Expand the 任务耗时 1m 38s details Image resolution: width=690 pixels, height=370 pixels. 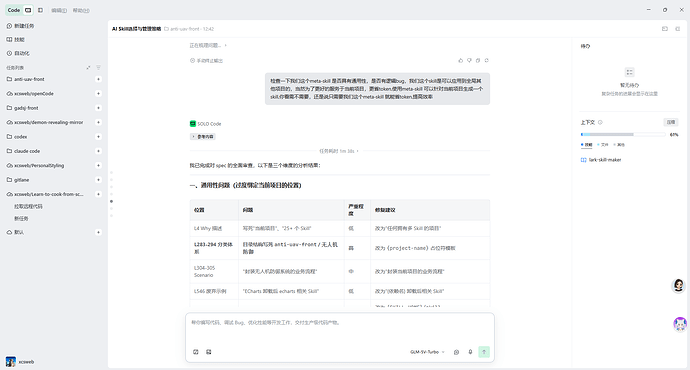339,151
